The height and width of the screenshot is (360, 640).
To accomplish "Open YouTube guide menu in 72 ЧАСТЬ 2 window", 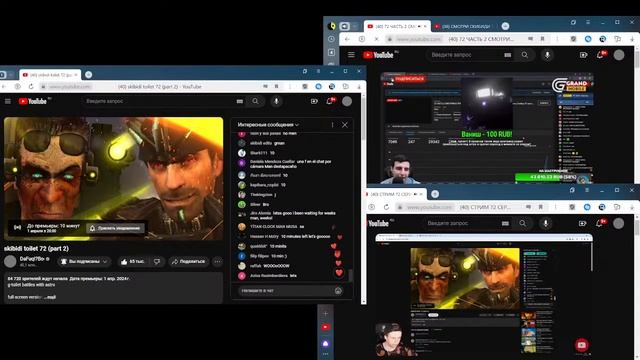I will 351,55.
